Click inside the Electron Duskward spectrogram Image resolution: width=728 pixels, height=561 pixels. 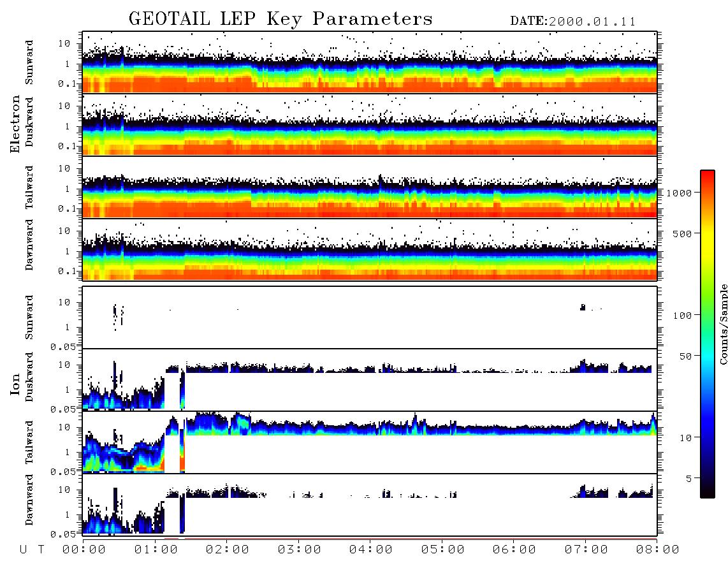pyautogui.click(x=370, y=125)
